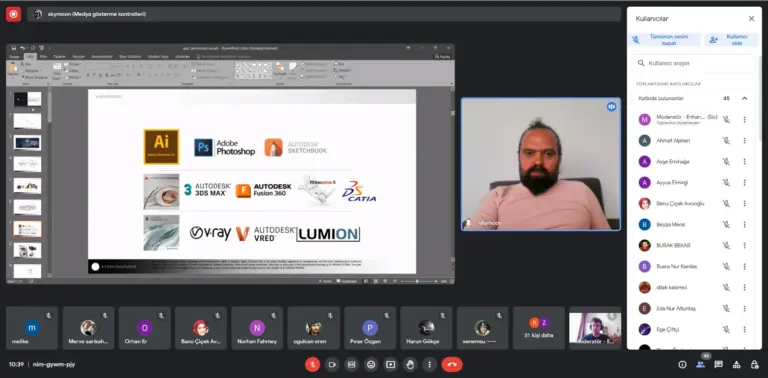Select melike participant tile
This screenshot has width=768, height=378.
(32, 328)
